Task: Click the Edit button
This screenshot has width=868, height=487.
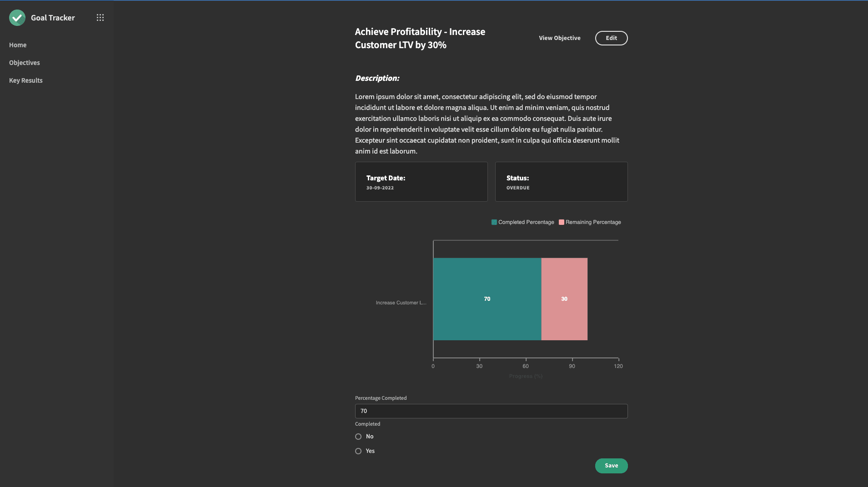Action: pos(611,38)
